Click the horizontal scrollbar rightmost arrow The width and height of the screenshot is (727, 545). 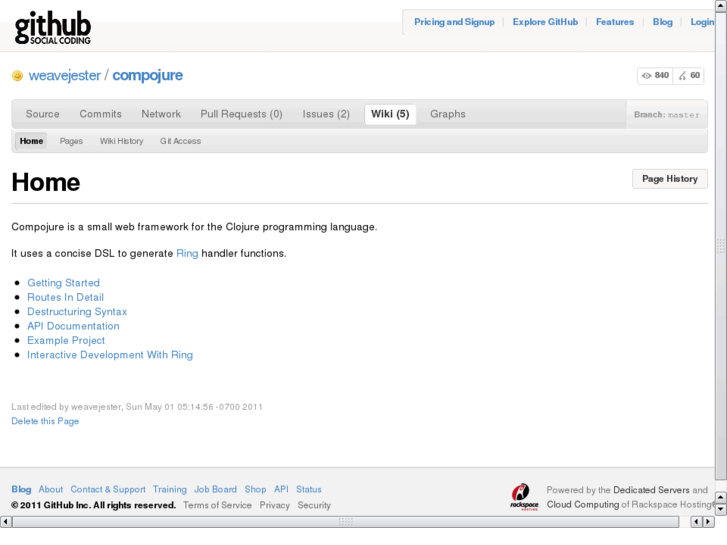coord(708,522)
